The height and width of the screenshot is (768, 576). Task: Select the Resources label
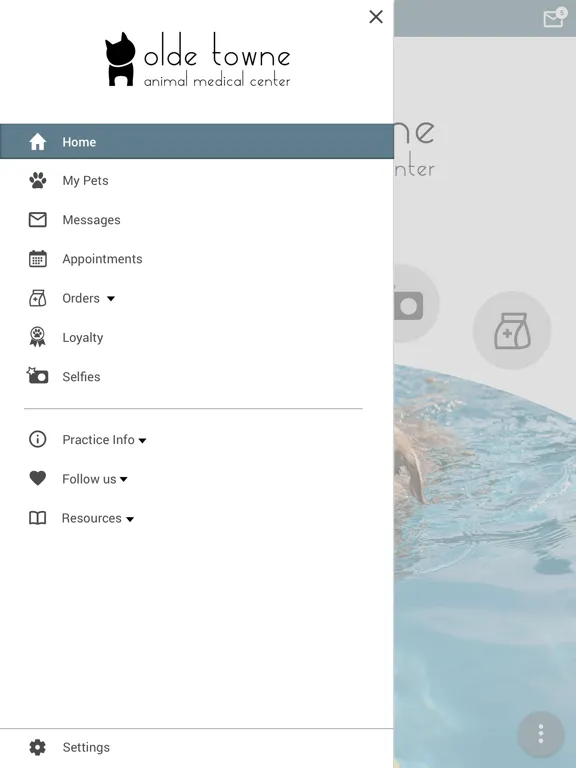click(x=92, y=518)
